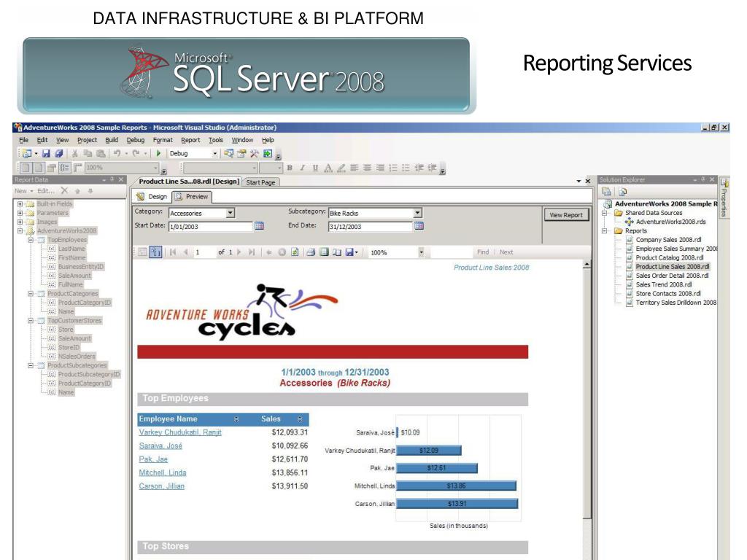
Task: Start debugging with the green play icon
Action: click(x=158, y=153)
